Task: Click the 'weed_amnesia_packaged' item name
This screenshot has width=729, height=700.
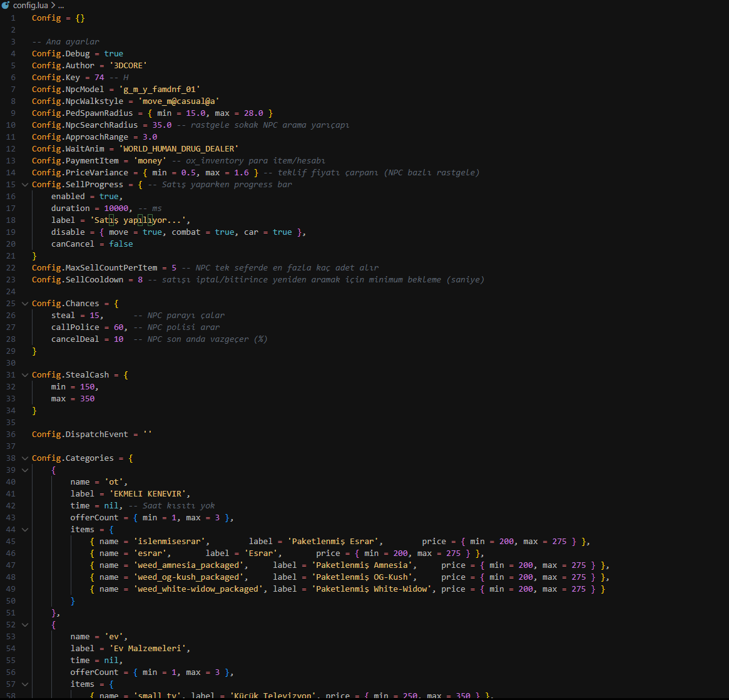Action: (188, 565)
